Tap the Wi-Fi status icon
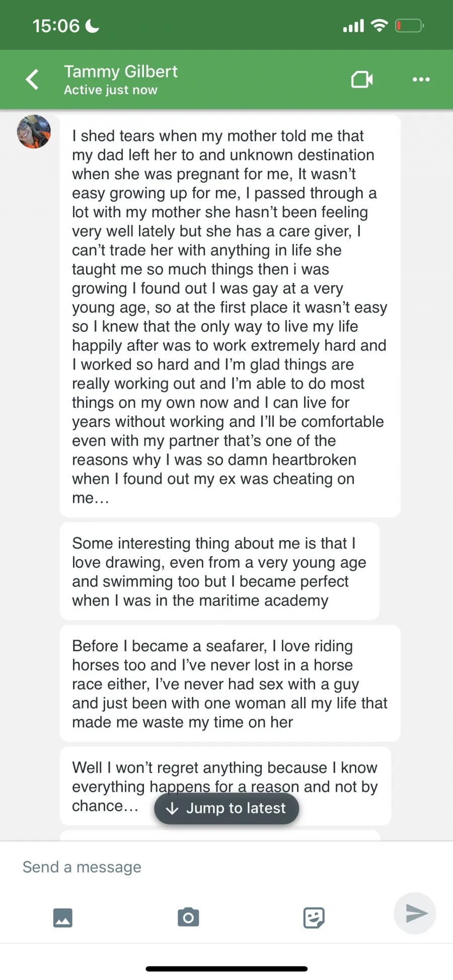Image resolution: width=453 pixels, height=980 pixels. [379, 26]
